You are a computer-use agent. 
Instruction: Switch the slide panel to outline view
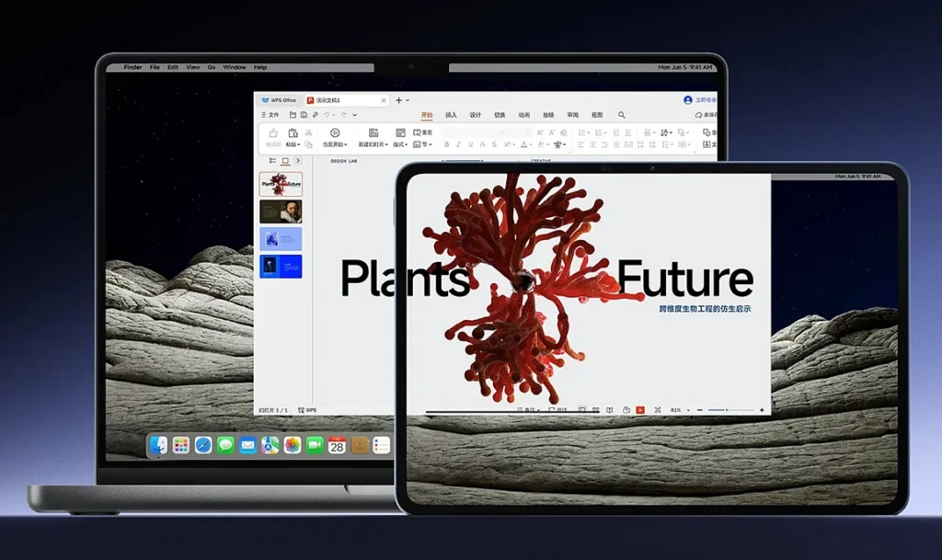pyautogui.click(x=273, y=160)
